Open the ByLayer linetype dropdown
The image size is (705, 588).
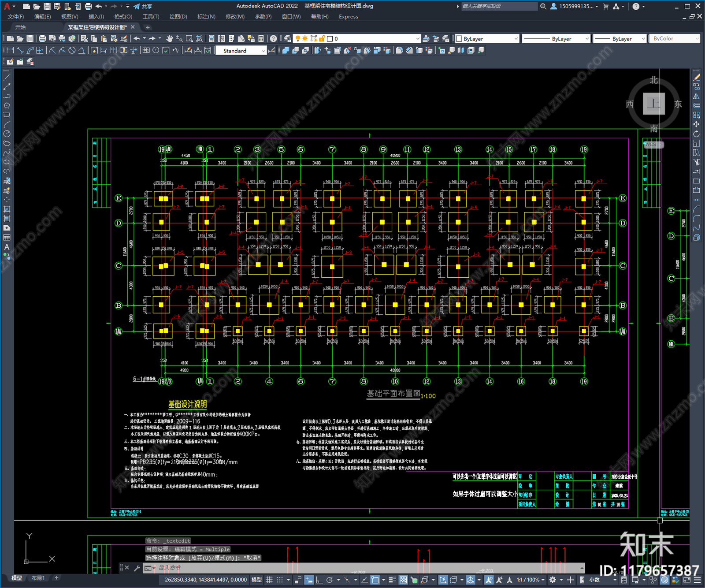(x=556, y=39)
